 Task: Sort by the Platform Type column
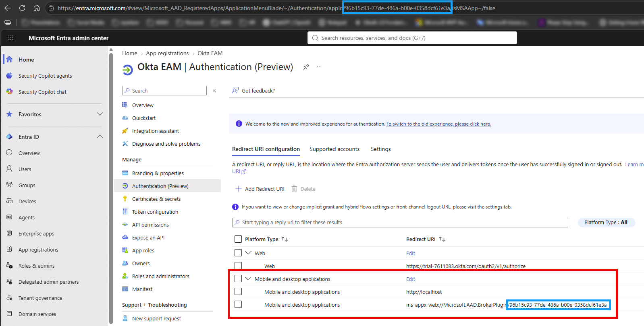tap(266, 239)
